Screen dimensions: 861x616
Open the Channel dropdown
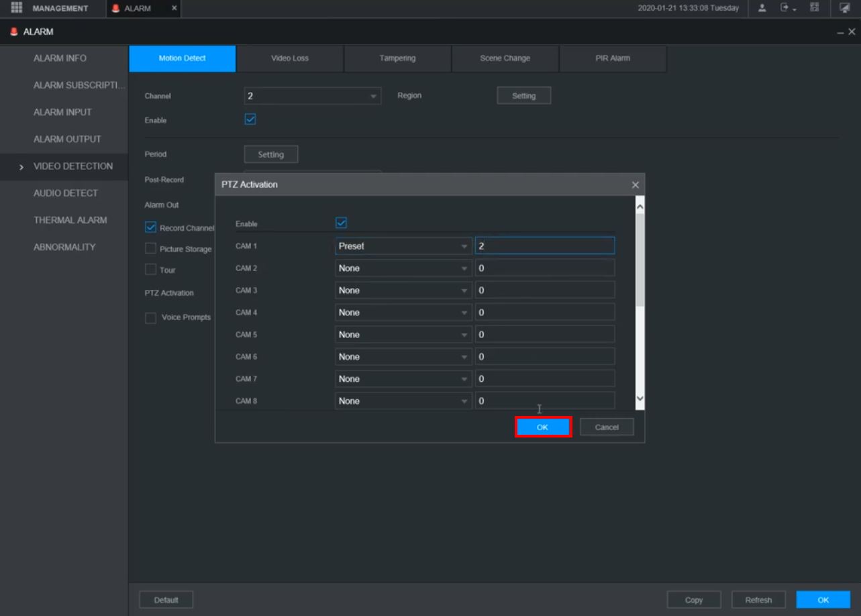point(312,96)
